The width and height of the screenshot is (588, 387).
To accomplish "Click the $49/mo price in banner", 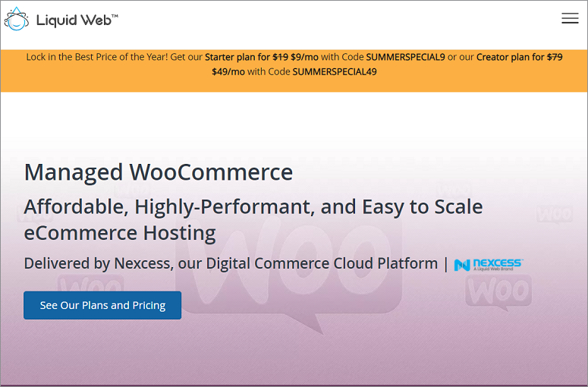I will pyautogui.click(x=228, y=71).
